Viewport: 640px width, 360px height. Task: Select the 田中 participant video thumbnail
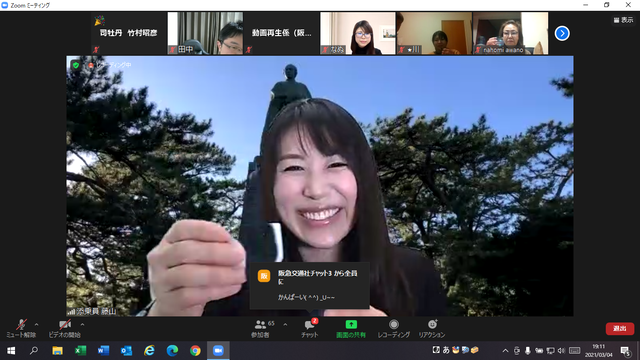[205, 33]
